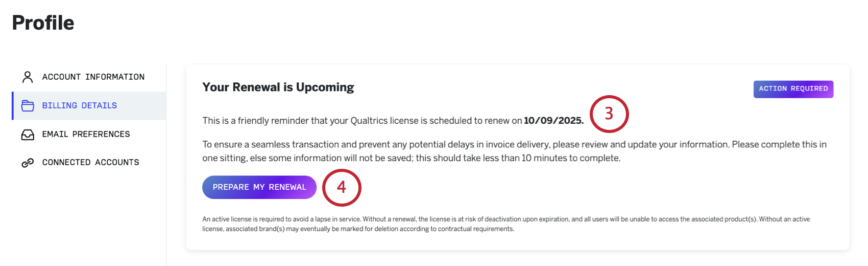
Task: Click the 'To ensure a seamless transaction' paragraph
Action: pos(515,151)
